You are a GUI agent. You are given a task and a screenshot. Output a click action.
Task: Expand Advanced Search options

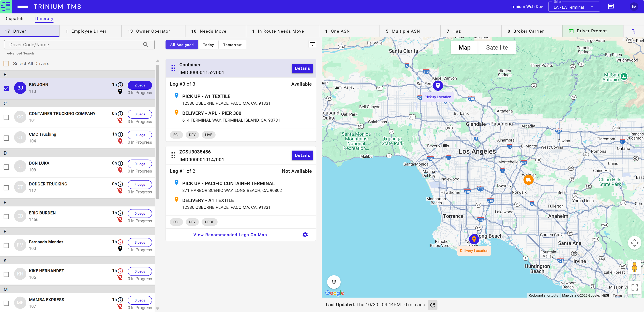(20, 53)
